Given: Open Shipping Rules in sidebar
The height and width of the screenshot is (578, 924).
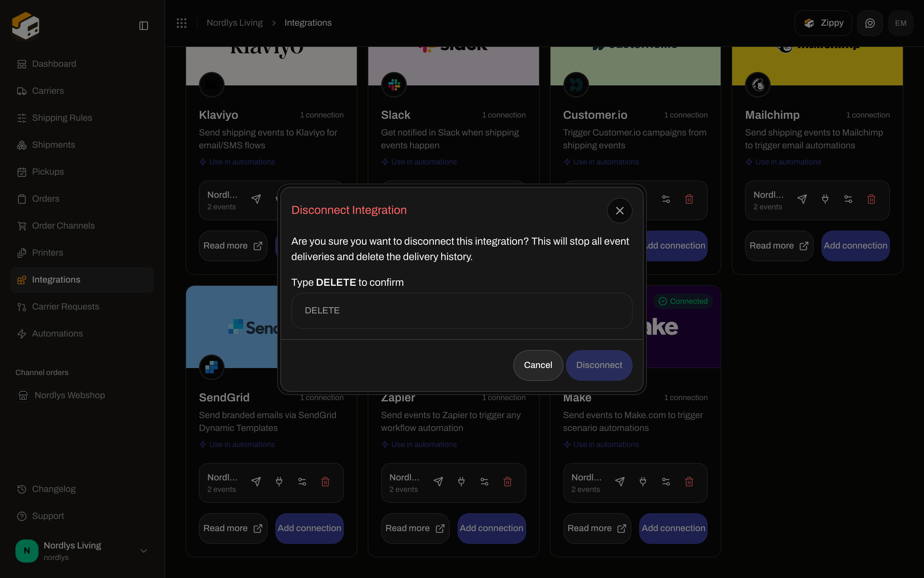Looking at the screenshot, I should point(82,118).
